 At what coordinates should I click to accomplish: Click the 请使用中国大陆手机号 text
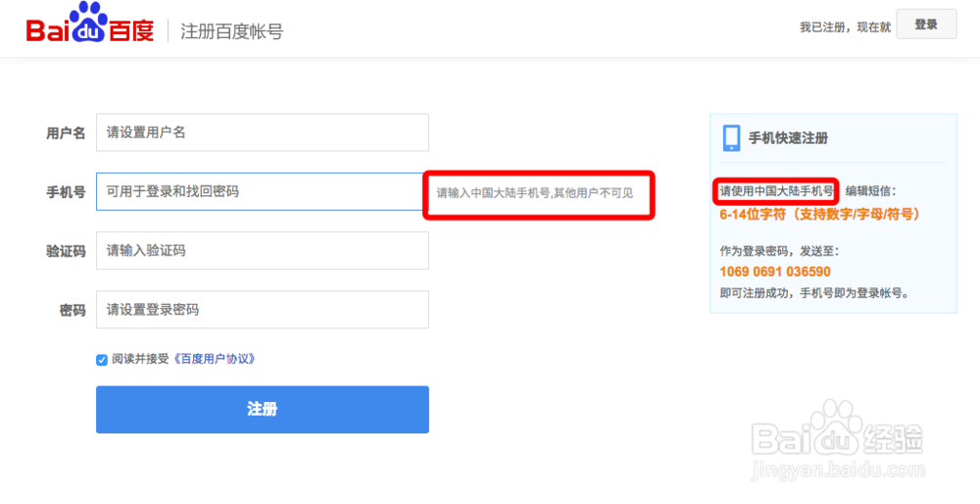[x=777, y=191]
